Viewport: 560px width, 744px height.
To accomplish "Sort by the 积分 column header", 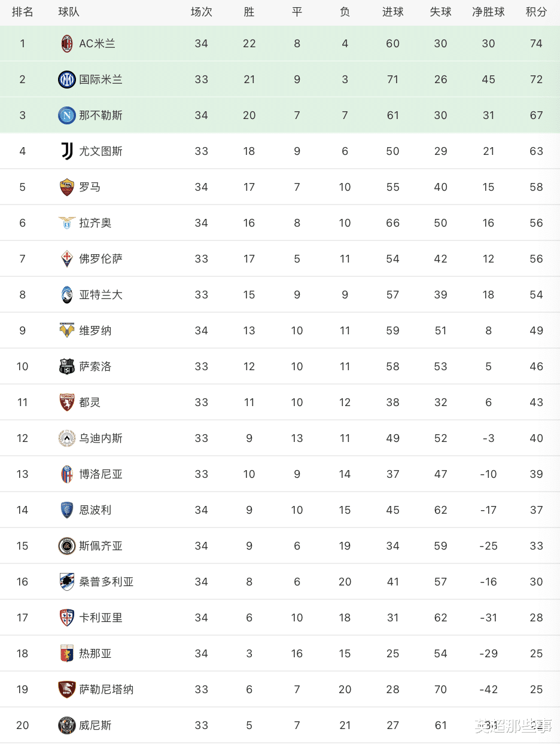I will pyautogui.click(x=536, y=12).
